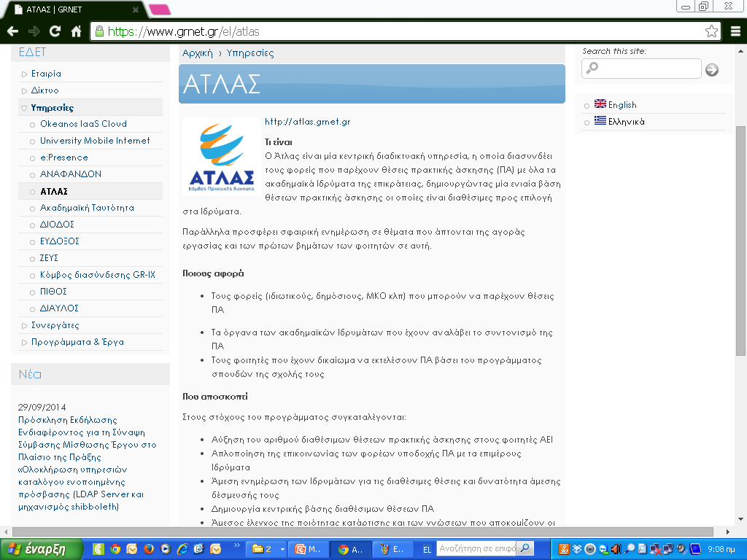Open ΠΙΘΟΣ service page

pos(53,292)
